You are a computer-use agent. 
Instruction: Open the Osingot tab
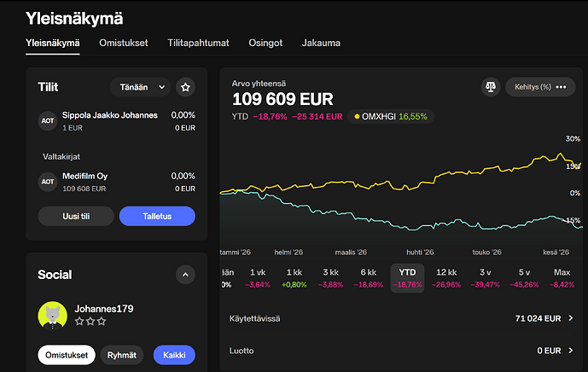pos(265,43)
